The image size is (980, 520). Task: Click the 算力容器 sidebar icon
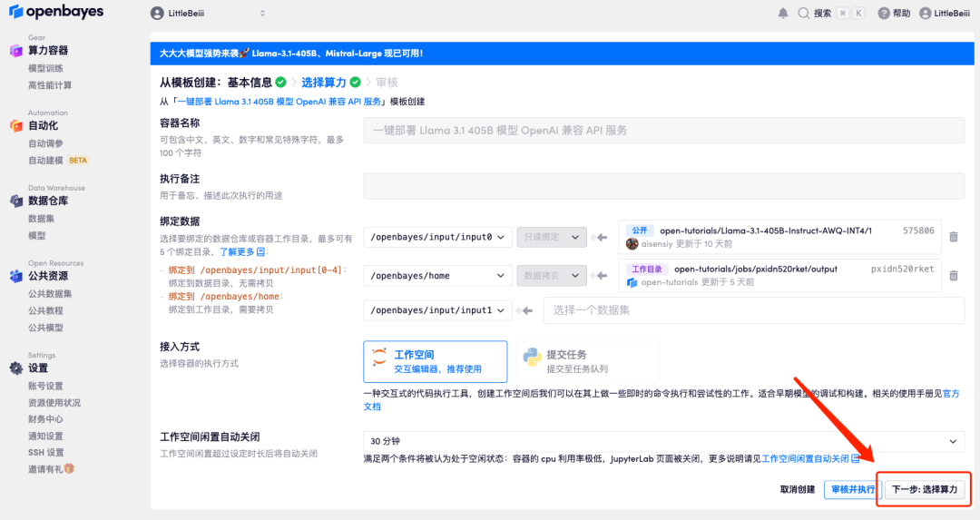16,51
